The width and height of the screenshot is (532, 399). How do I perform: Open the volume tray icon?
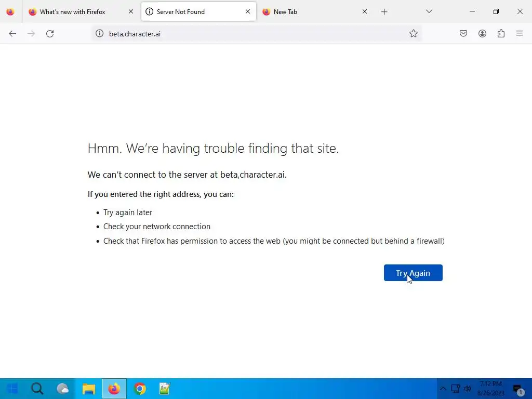[467, 389]
